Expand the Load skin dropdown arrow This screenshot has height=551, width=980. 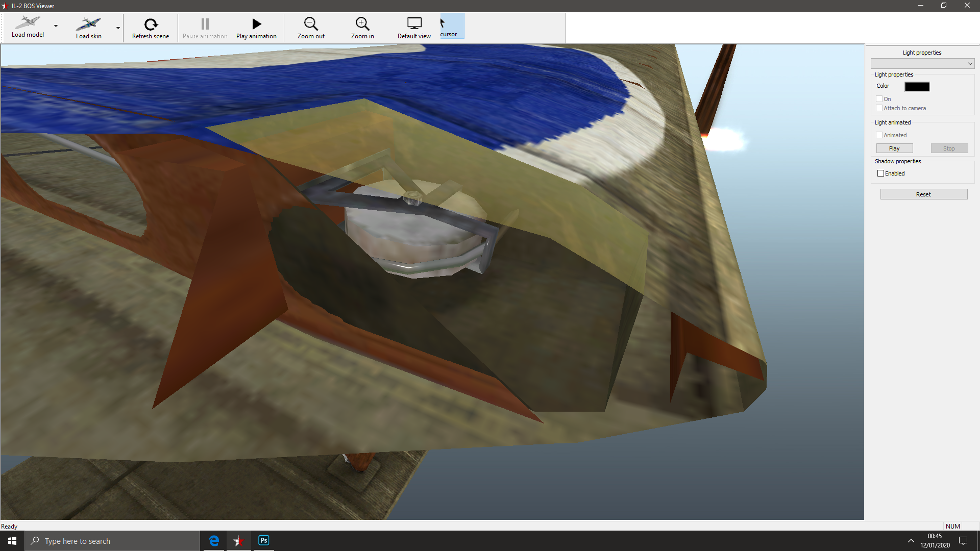pos(118,28)
